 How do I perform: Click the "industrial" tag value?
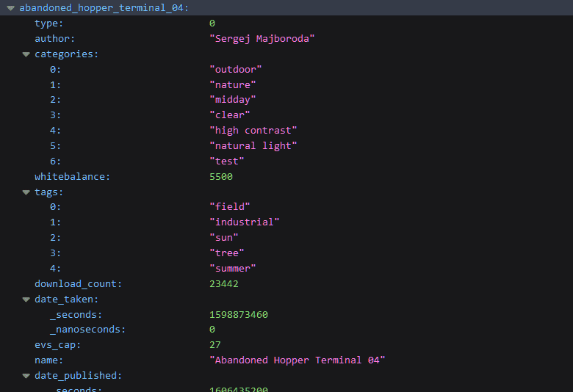(245, 222)
